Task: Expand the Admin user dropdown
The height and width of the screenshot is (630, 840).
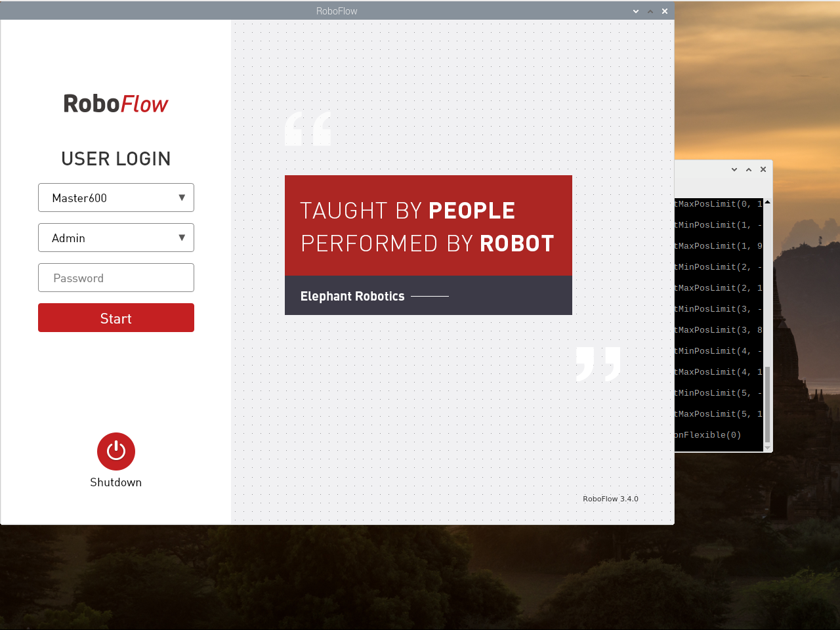Action: (x=116, y=238)
